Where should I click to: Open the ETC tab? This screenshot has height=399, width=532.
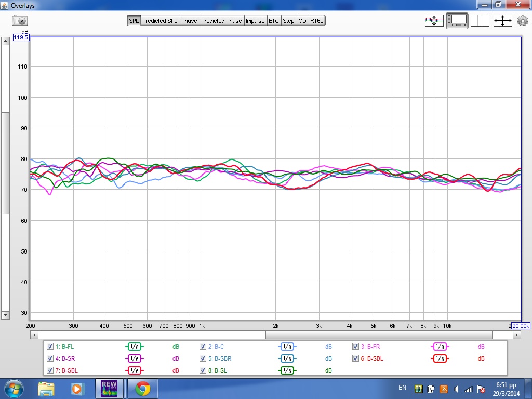coord(273,21)
